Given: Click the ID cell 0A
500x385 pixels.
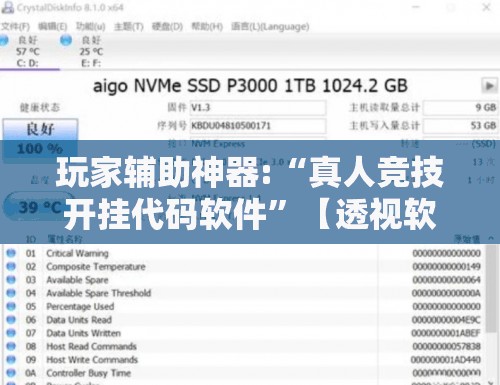Looking at the screenshot, I should [x=31, y=373].
